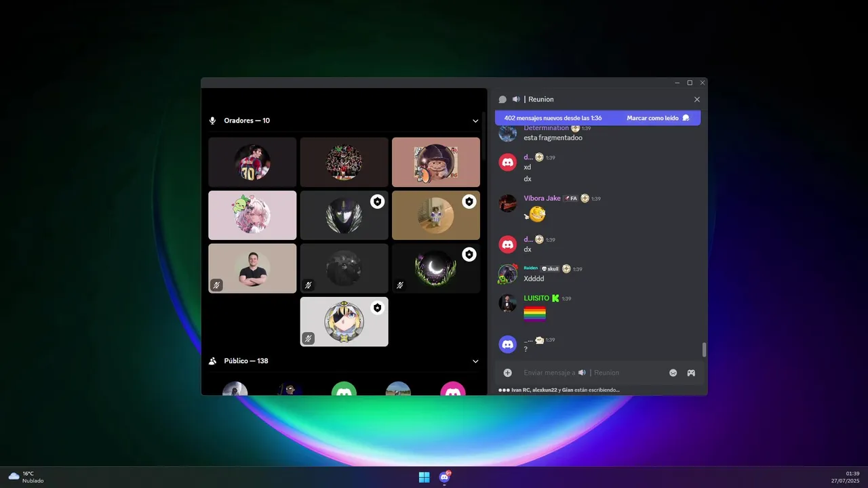Click muted mic icon on eyepatch anime tile

pos(308,338)
